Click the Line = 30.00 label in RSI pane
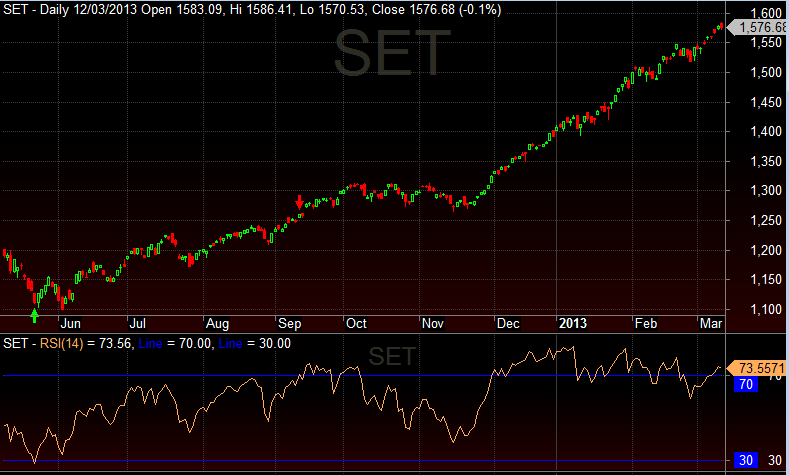 pyautogui.click(x=255, y=344)
